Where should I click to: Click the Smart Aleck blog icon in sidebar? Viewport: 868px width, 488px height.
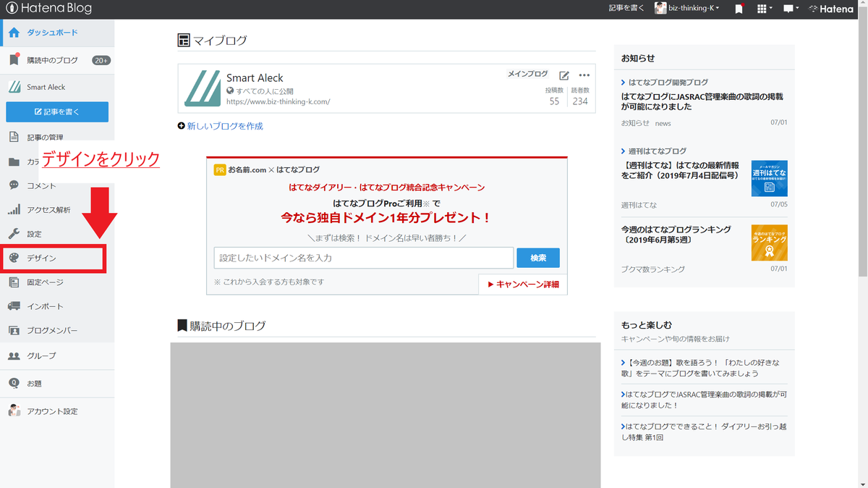click(x=14, y=87)
